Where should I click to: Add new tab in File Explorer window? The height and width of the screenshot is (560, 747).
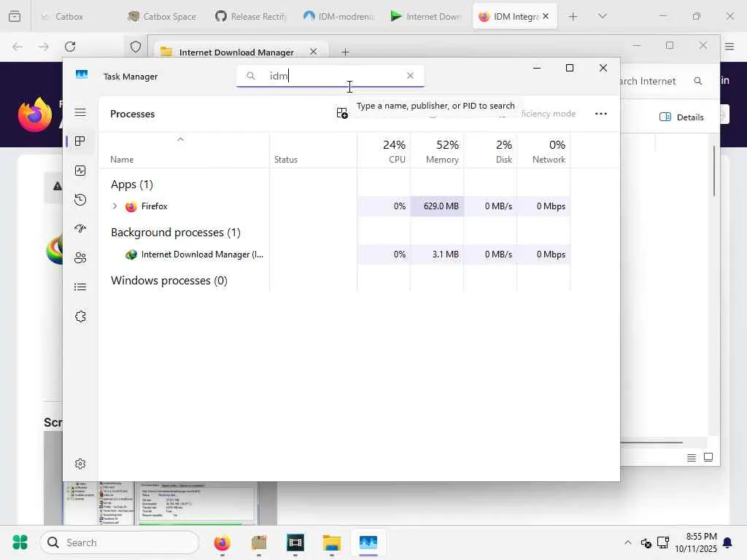(345, 52)
